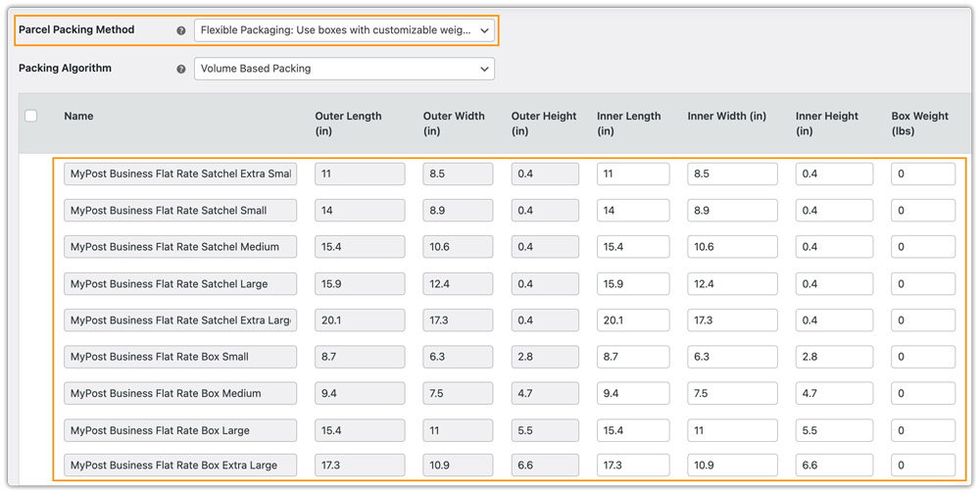
Task: Click the Box Medium name field
Action: point(180,393)
